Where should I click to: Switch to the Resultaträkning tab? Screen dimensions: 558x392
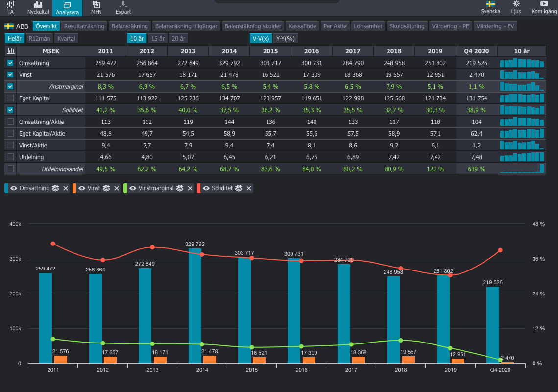pos(84,26)
